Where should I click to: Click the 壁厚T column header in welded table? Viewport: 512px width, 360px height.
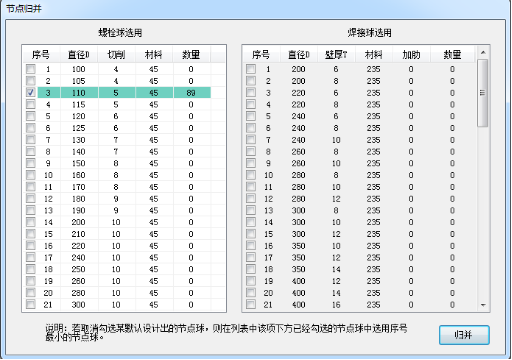coord(336,54)
